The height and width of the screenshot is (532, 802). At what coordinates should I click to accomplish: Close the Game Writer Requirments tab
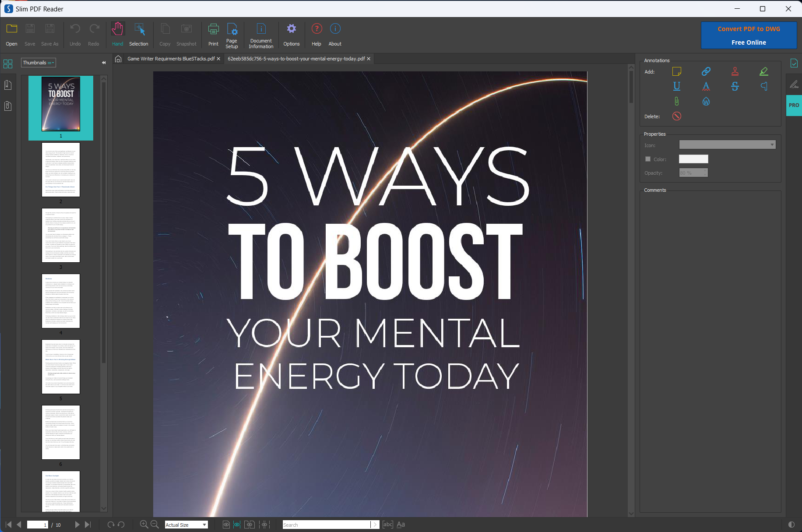pos(218,59)
